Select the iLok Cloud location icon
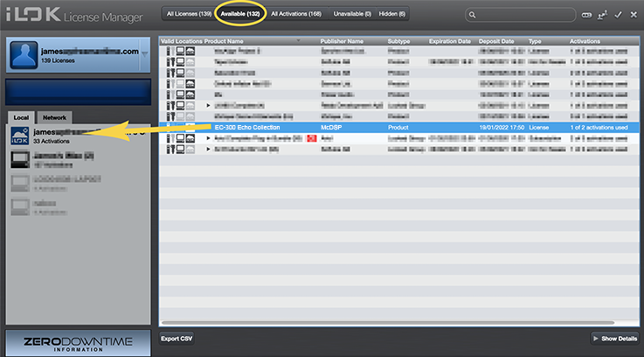The width and height of the screenshot is (644, 357). pyautogui.click(x=20, y=136)
